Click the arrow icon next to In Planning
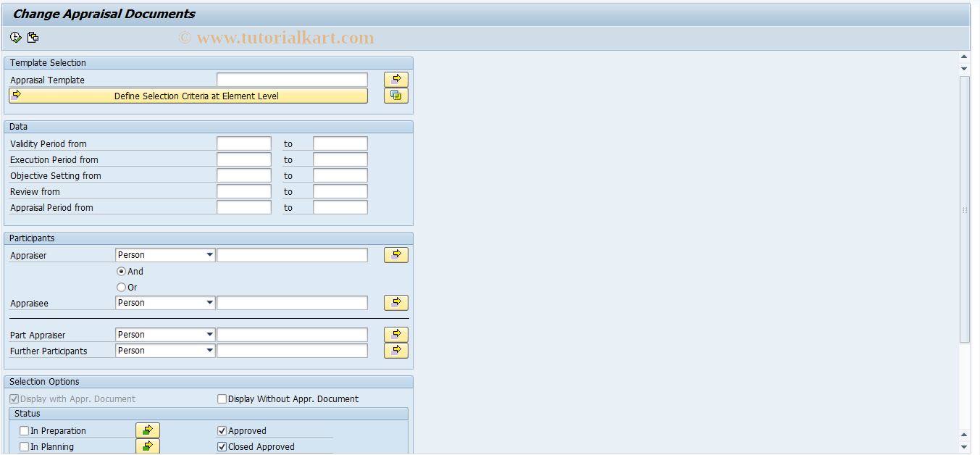Screen dimensions: 980x455 pyautogui.click(x=148, y=446)
